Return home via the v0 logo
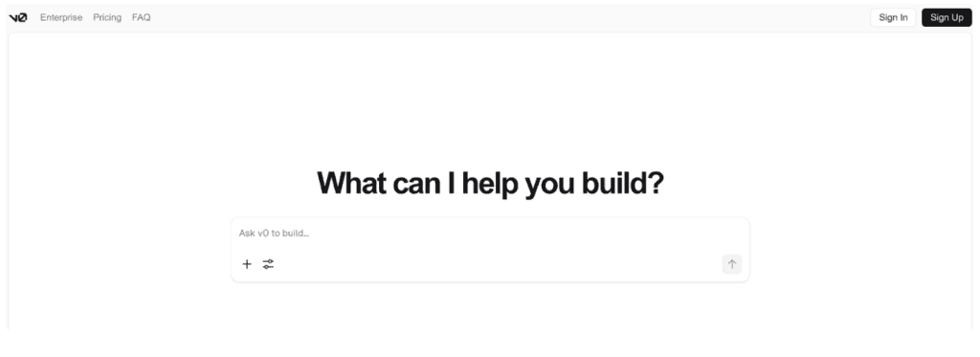Image resolution: width=980 pixels, height=357 pixels. (17, 17)
